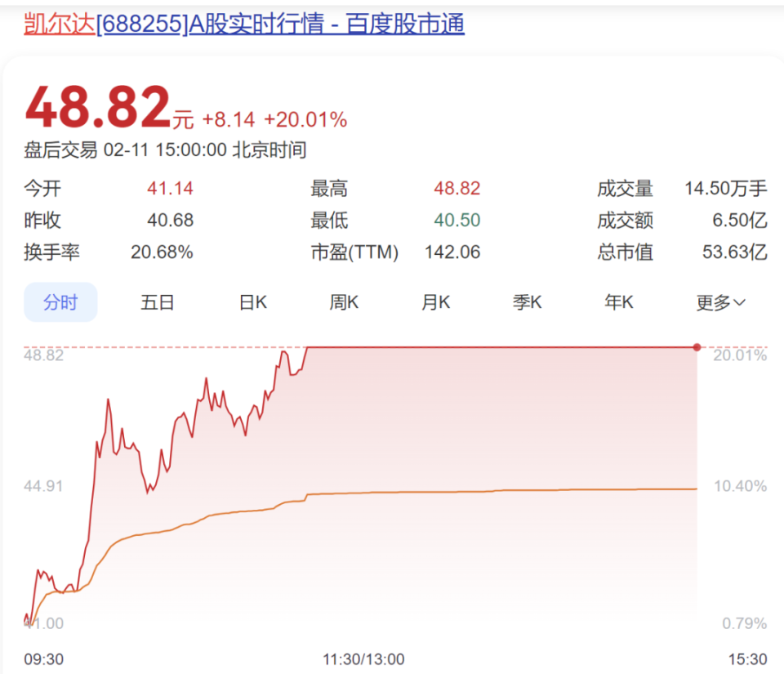Click the 总市值 label
This screenshot has height=674, width=784.
tap(625, 252)
